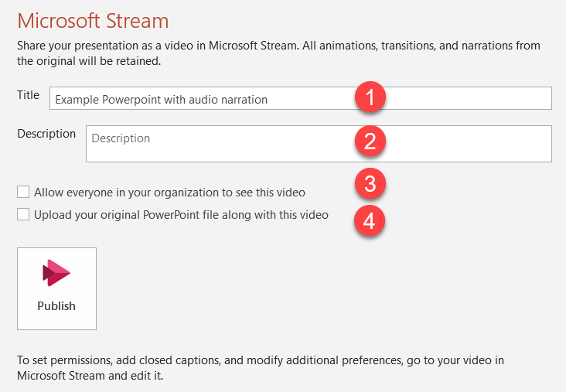Viewport: 566px width, 392px height.
Task: Click the red number 4 marker
Action: (x=370, y=220)
